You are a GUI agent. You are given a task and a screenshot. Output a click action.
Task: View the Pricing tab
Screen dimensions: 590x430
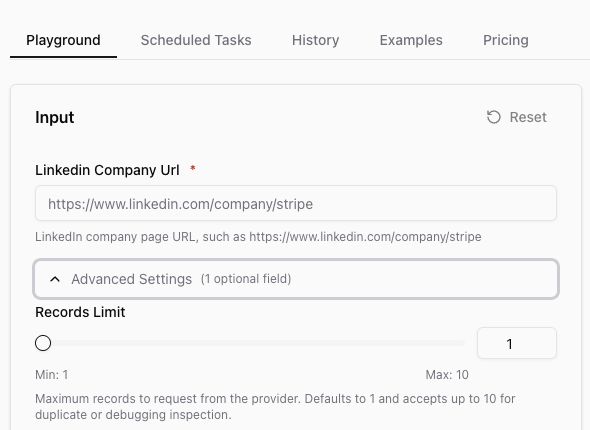click(506, 40)
